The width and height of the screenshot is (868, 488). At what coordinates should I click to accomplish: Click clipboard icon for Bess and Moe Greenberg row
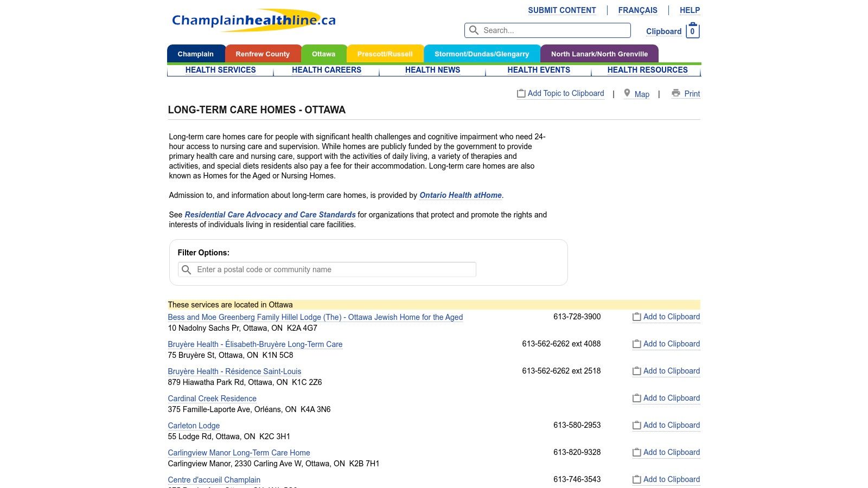tap(637, 317)
